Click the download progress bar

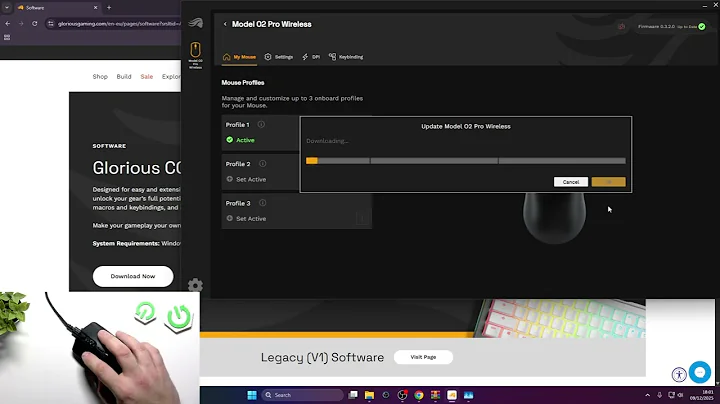coord(466,161)
